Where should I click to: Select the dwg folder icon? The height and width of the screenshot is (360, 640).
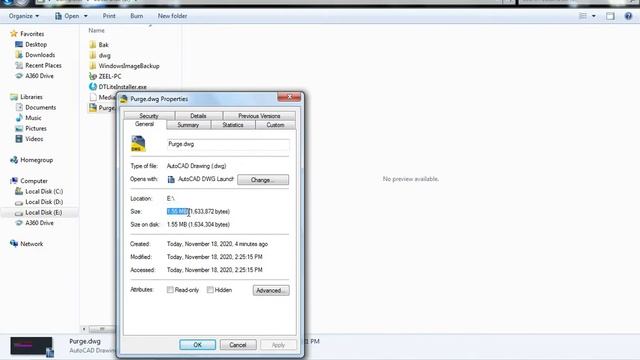pyautogui.click(x=93, y=55)
